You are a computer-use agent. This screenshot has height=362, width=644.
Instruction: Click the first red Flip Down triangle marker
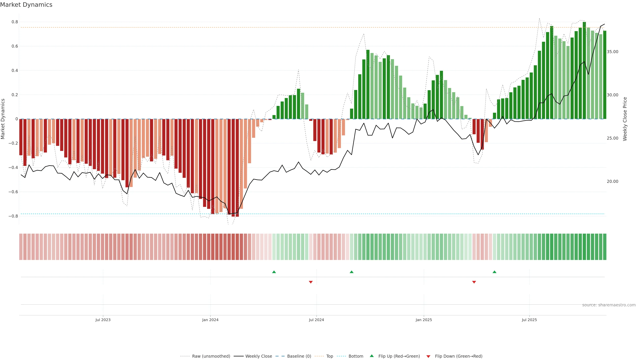311,282
